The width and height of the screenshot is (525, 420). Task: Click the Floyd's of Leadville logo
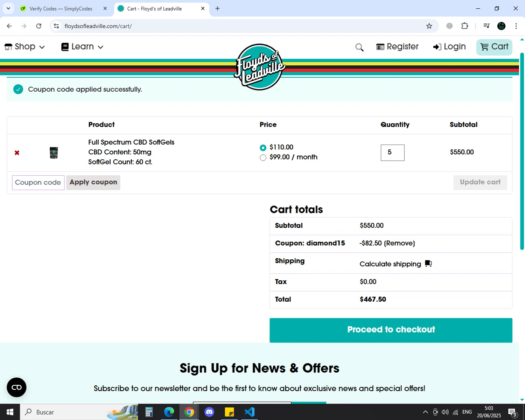point(259,67)
